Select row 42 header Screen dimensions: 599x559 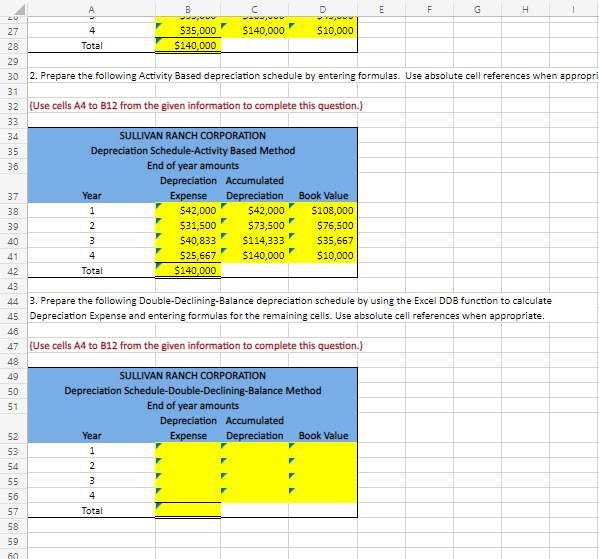13,271
